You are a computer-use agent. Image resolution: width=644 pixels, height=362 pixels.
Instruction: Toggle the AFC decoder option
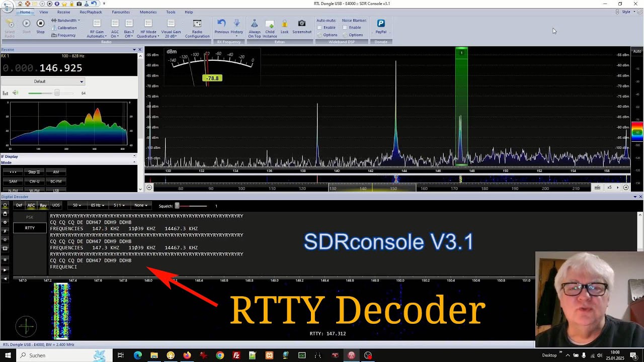coord(31,205)
